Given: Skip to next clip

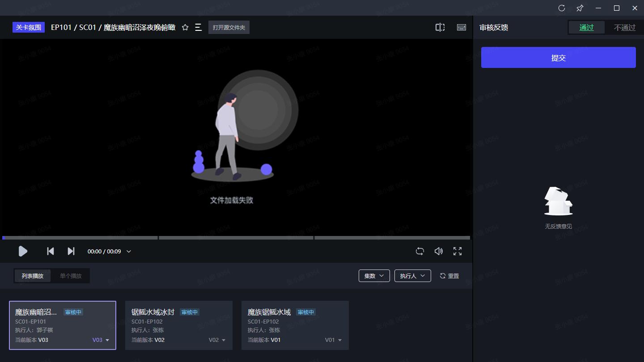Looking at the screenshot, I should (71, 252).
